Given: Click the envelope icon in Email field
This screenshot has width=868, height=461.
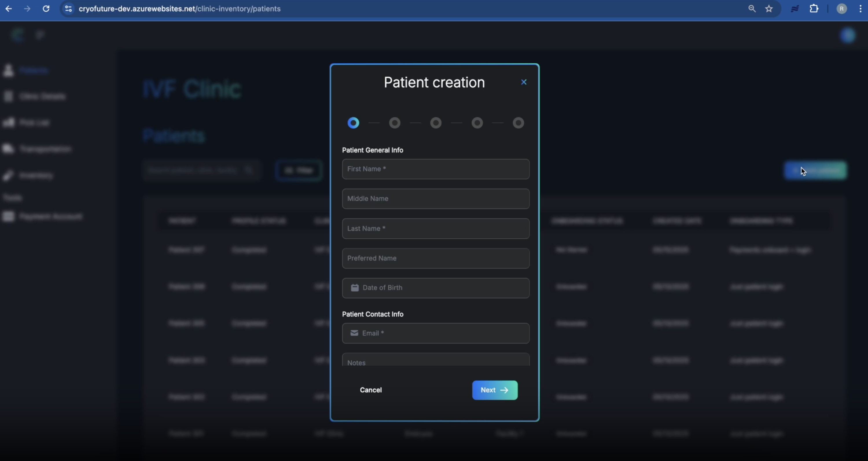Looking at the screenshot, I should [354, 333].
